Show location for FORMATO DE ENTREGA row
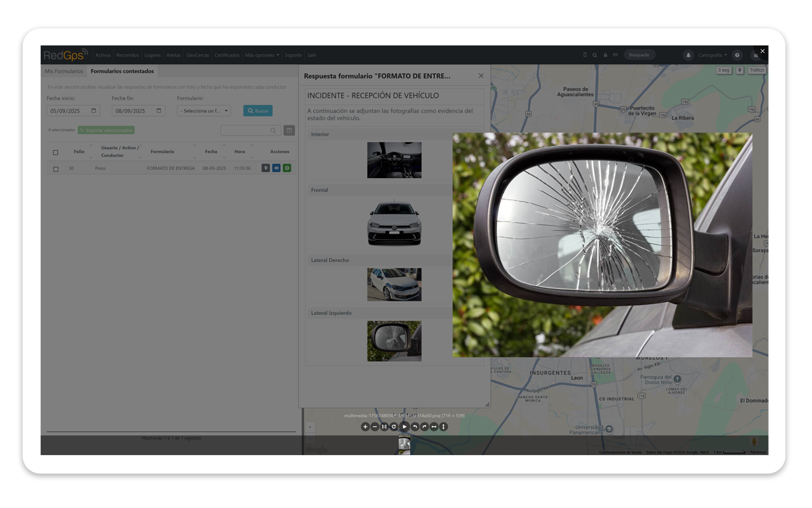The image size is (812, 508). pyautogui.click(x=266, y=168)
